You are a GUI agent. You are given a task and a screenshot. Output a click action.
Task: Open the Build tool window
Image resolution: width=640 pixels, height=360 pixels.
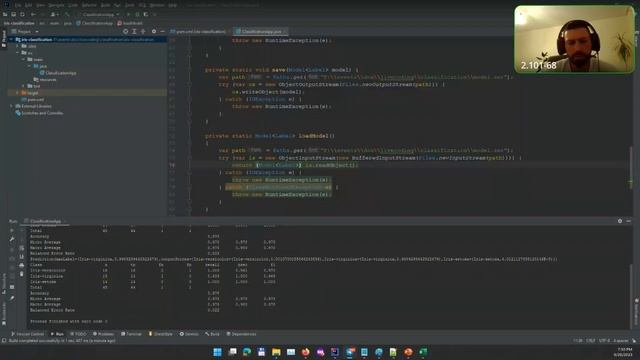(212, 334)
